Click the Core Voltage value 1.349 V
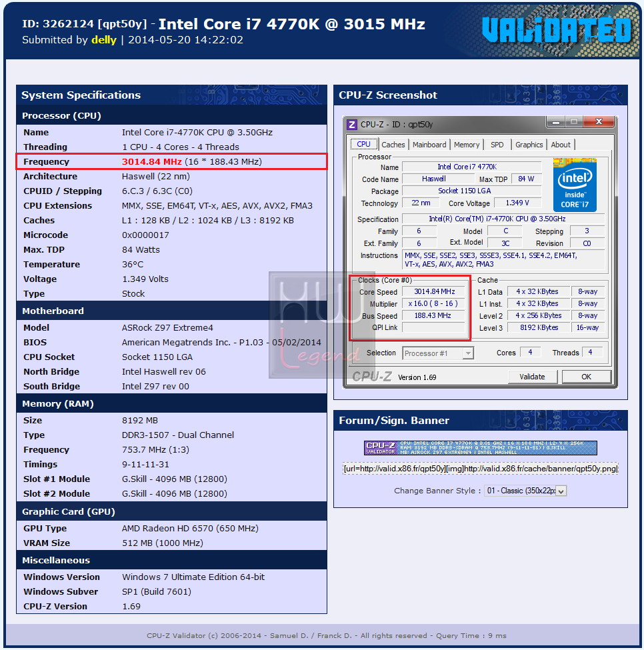 [517, 203]
